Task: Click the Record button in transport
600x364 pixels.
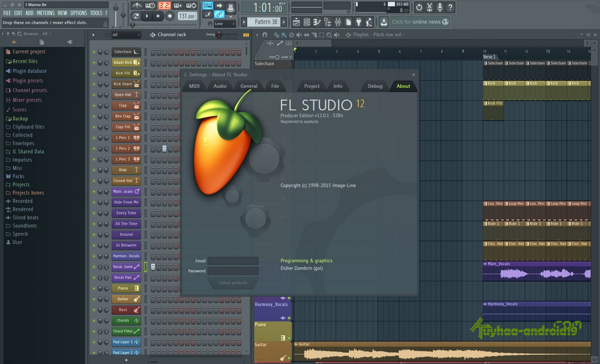Action: coord(169,16)
